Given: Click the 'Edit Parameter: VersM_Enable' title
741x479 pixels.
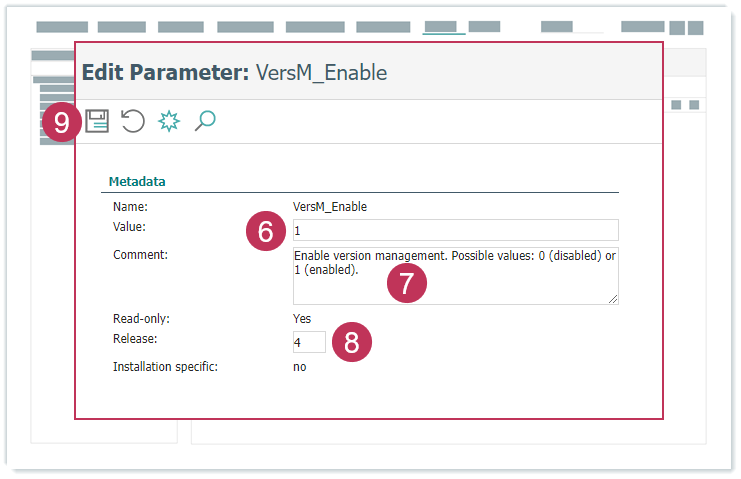Looking at the screenshot, I should 234,72.
